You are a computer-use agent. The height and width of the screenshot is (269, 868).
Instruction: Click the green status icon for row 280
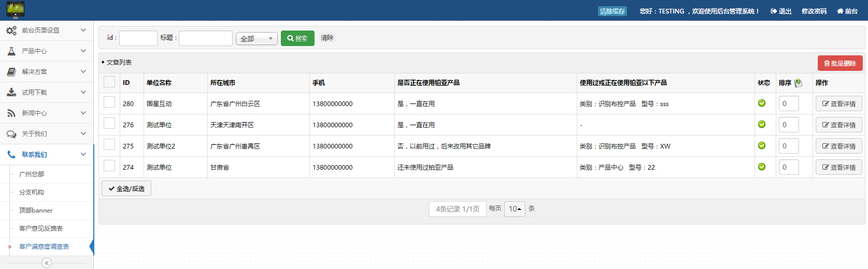pyautogui.click(x=761, y=103)
